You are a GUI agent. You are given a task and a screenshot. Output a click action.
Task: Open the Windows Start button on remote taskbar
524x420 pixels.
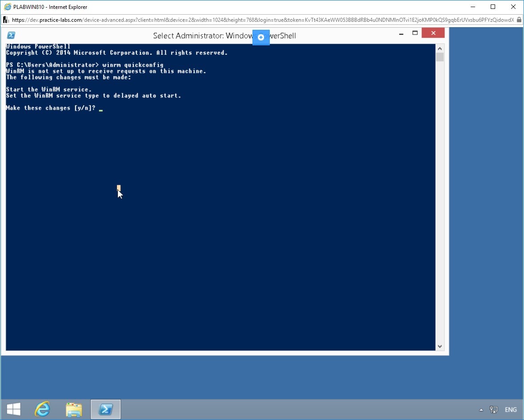[x=14, y=409]
